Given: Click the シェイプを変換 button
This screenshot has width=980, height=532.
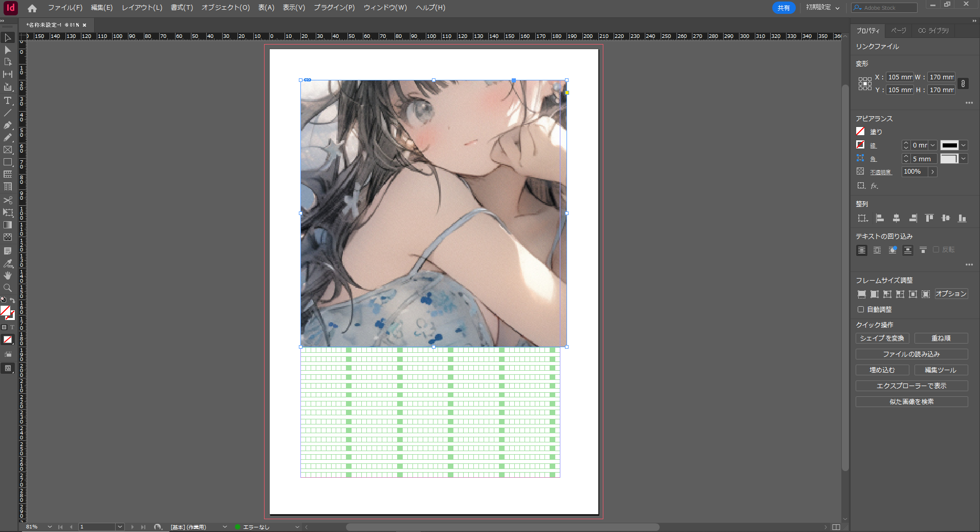Looking at the screenshot, I should tap(882, 338).
